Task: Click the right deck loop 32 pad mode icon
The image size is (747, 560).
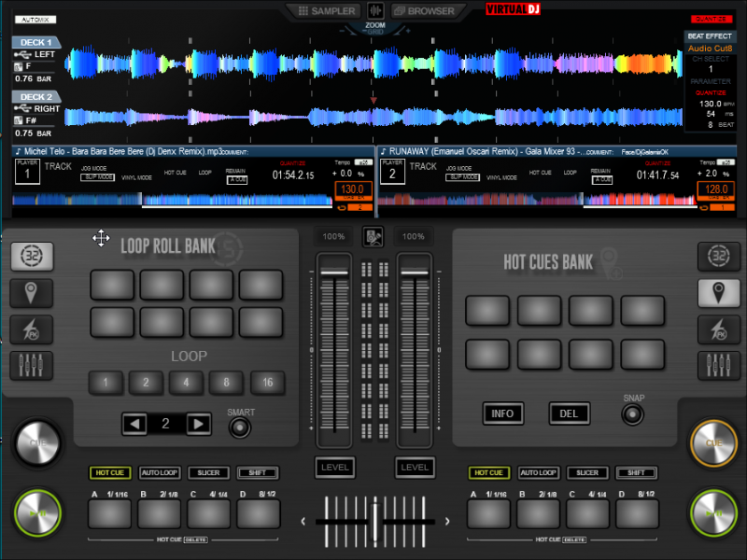Action: point(719,256)
